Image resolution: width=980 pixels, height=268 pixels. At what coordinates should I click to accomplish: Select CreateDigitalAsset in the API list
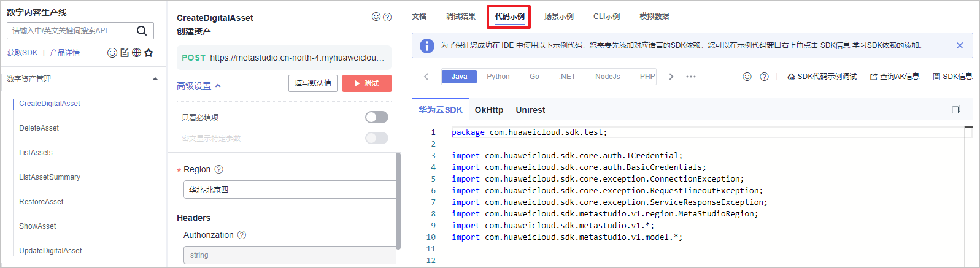50,104
